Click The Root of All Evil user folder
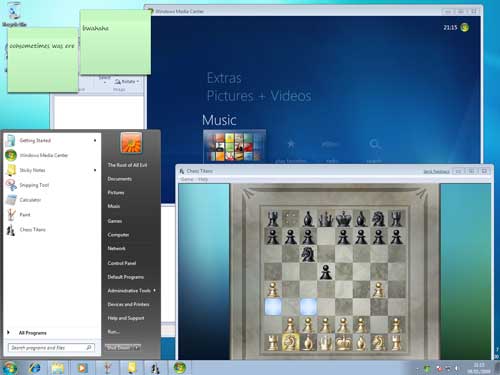500x375 pixels. 127,165
